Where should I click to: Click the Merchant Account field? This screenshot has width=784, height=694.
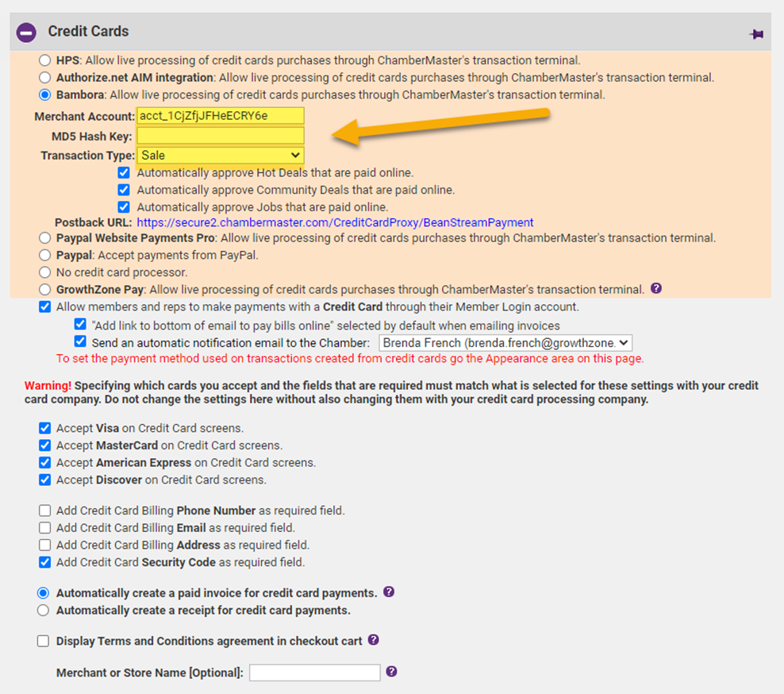pos(221,116)
